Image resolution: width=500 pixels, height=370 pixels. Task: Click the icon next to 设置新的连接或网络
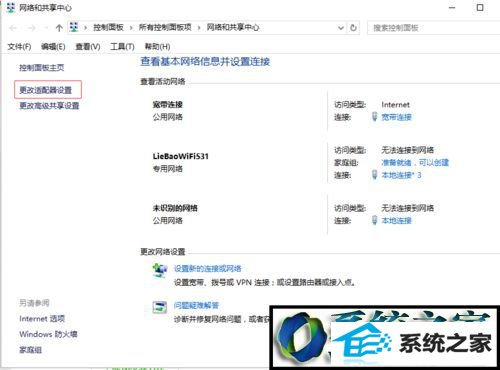[x=160, y=270]
